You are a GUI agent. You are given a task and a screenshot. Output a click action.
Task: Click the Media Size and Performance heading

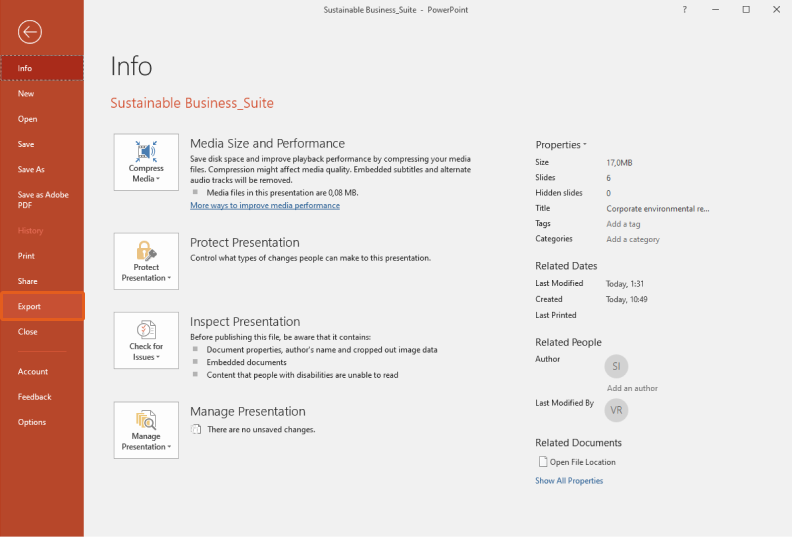pos(267,143)
